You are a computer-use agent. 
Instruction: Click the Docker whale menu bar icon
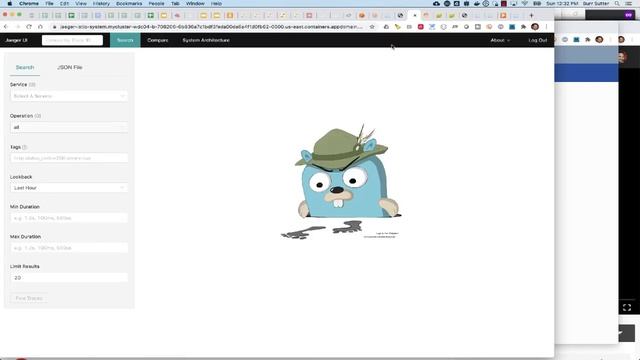[x=476, y=3]
